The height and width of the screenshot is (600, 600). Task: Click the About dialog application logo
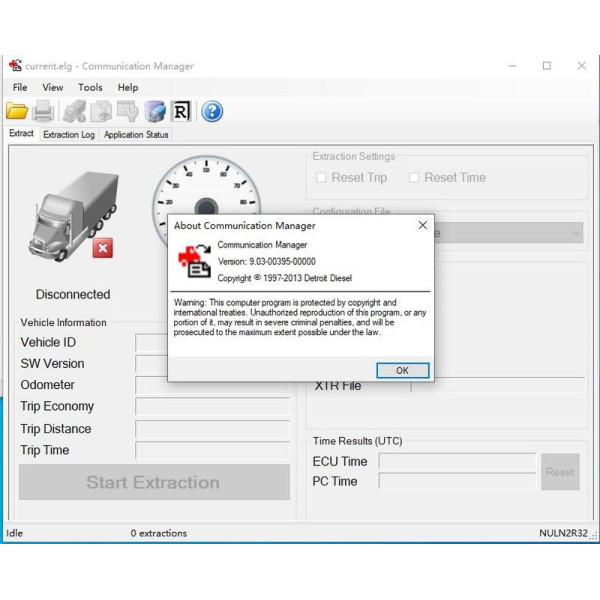click(x=195, y=261)
